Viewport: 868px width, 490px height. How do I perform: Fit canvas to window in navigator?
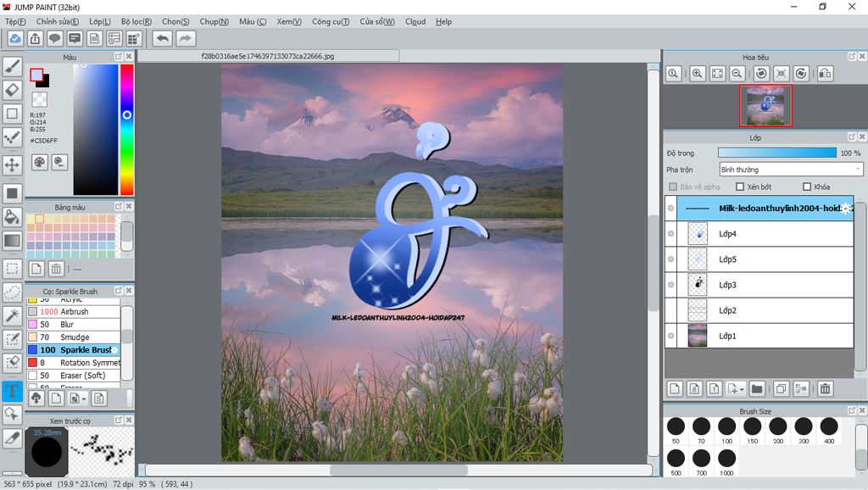pyautogui.click(x=717, y=73)
